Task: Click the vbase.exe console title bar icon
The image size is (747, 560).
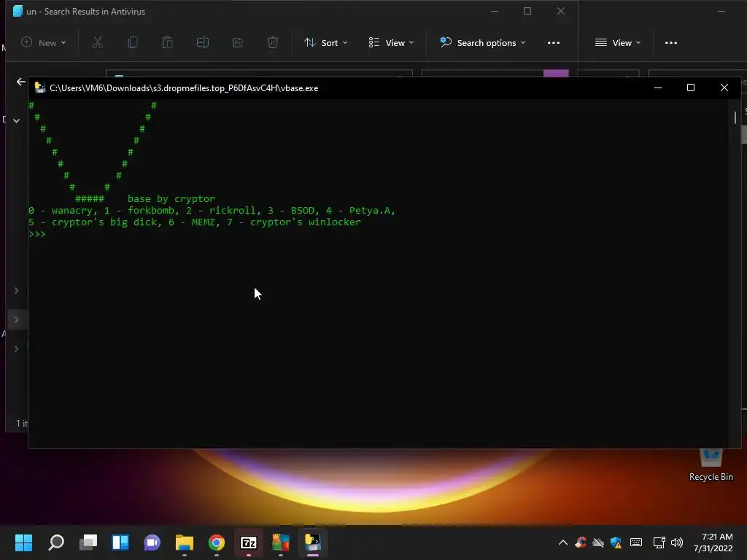Action: pyautogui.click(x=39, y=87)
